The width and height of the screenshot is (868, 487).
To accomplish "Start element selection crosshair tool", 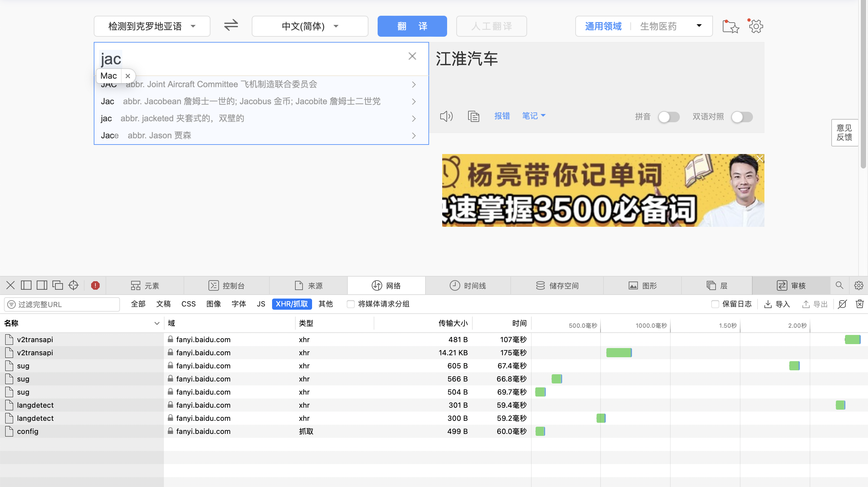I will (73, 285).
